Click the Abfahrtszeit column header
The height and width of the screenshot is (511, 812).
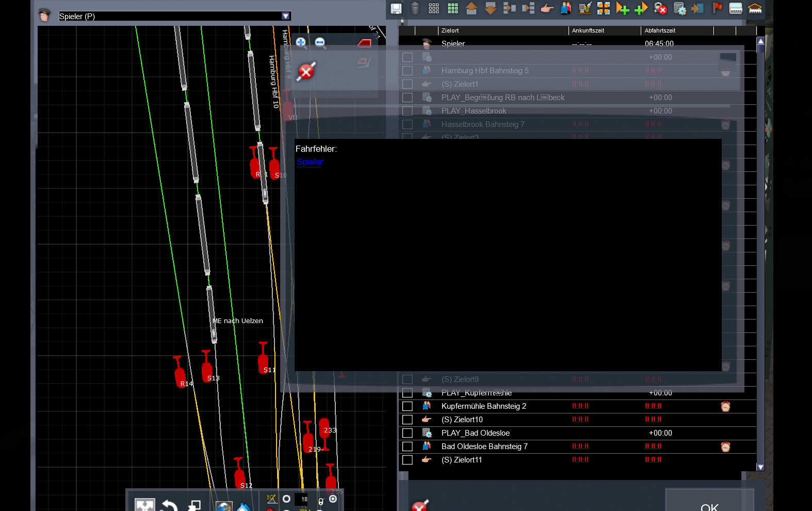pos(660,30)
